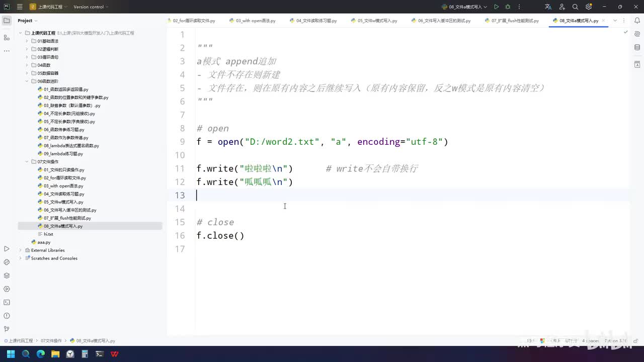The image size is (644, 362).
Task: Run the current file with Run button
Action: coord(496,7)
